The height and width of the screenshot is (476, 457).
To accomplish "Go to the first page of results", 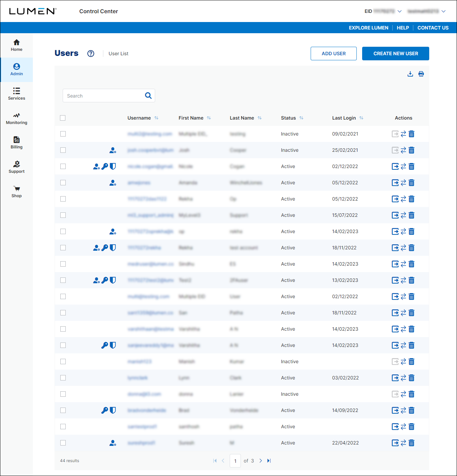I will 215,461.
